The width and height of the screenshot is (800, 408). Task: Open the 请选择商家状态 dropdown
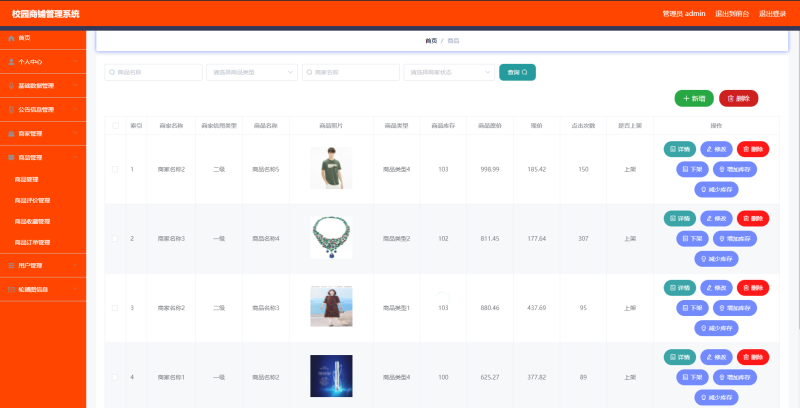(449, 72)
